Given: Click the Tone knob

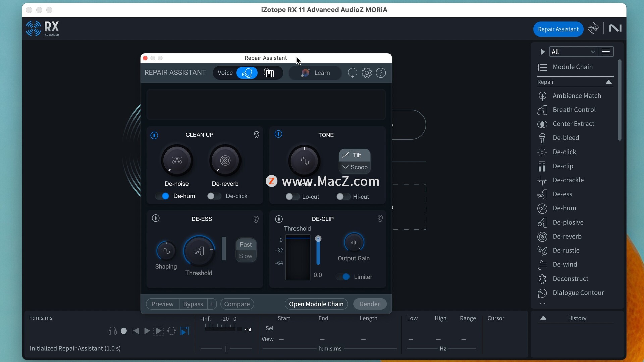Looking at the screenshot, I should [304, 161].
